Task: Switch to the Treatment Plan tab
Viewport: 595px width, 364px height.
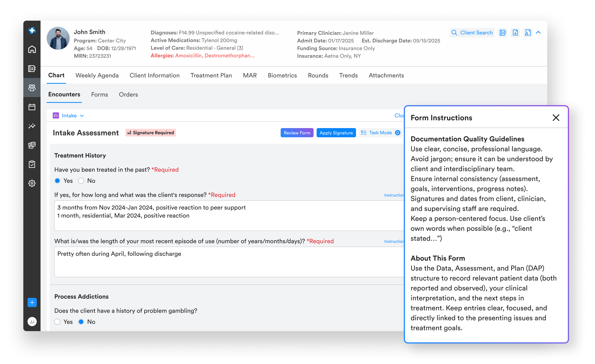Action: (x=211, y=76)
